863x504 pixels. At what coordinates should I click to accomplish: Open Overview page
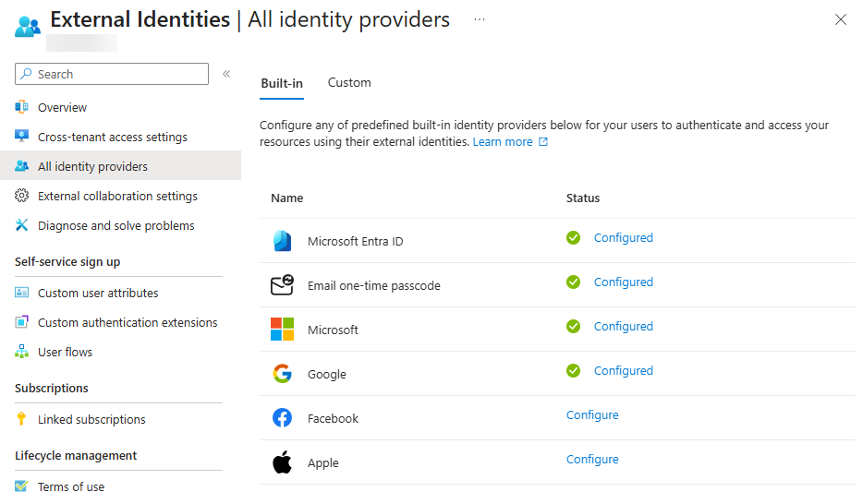62,108
